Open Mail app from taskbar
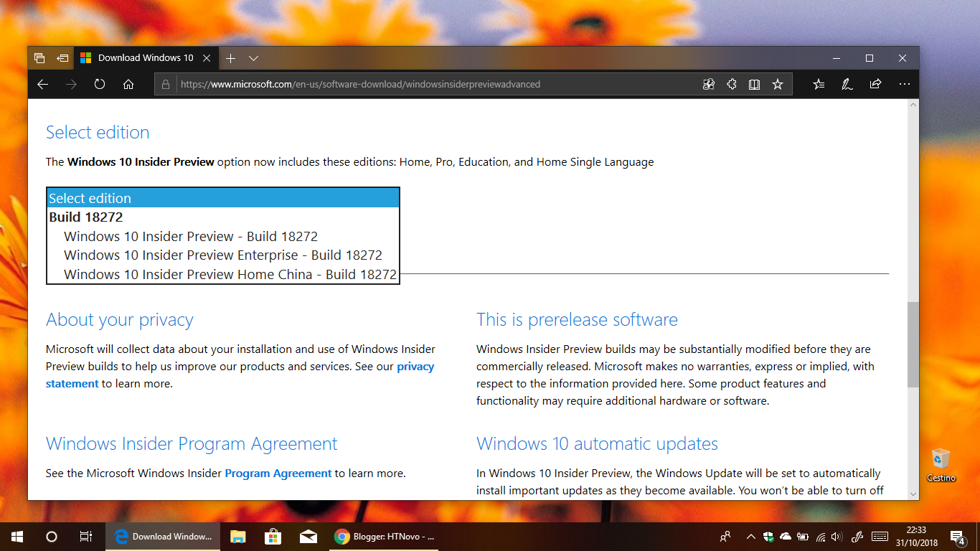980x551 pixels. tap(308, 537)
